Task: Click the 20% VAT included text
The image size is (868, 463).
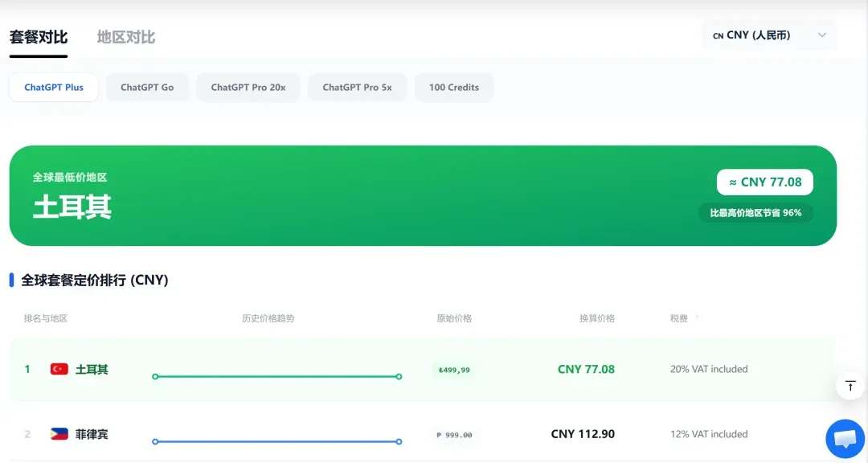Action: pos(709,370)
